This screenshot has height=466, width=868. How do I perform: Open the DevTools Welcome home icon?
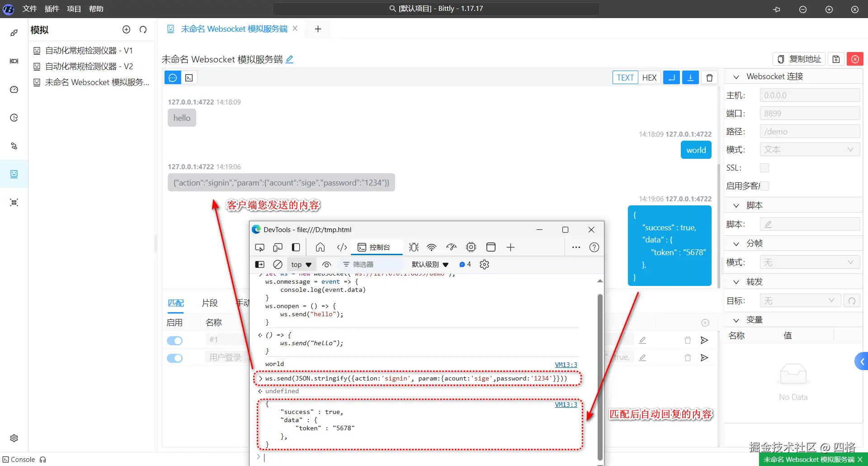320,247
